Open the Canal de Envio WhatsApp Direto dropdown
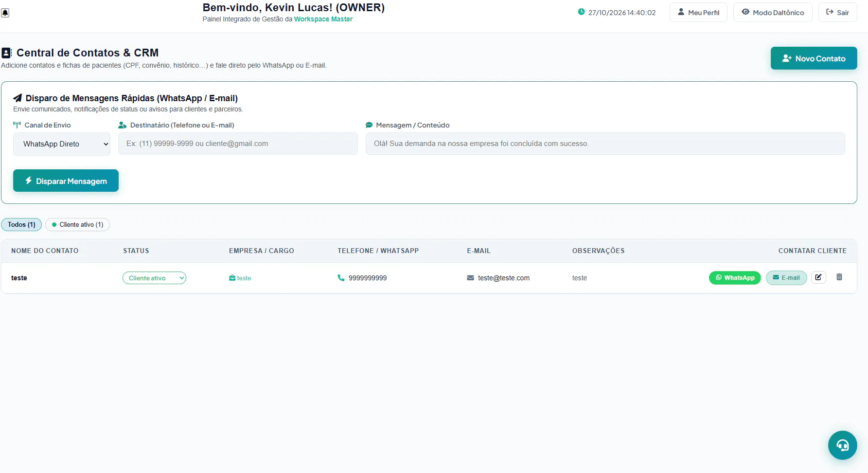Image resolution: width=868 pixels, height=473 pixels. click(x=62, y=144)
